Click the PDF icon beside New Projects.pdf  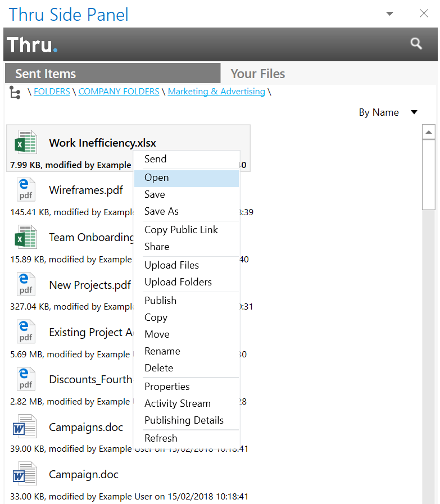click(26, 284)
